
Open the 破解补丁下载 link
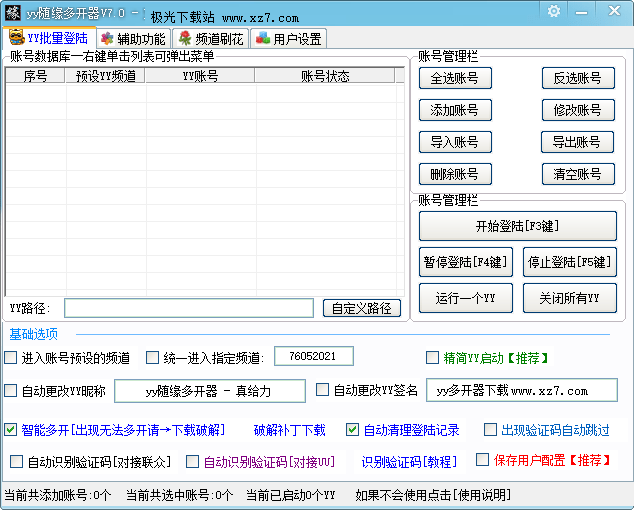pyautogui.click(x=290, y=430)
